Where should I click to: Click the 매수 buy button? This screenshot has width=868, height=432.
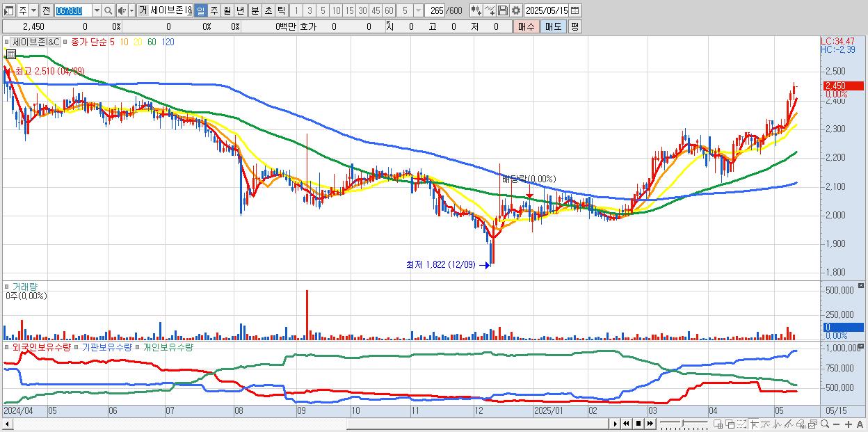pos(526,26)
